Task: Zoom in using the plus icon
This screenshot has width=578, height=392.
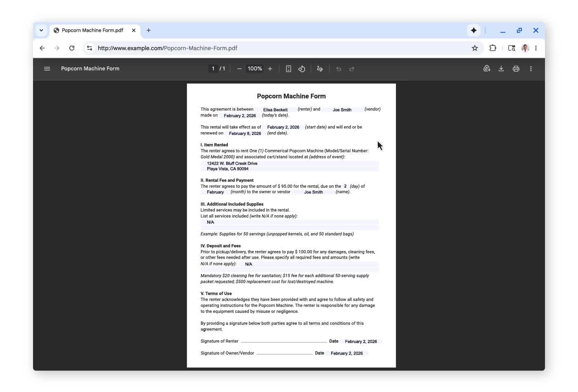Action: click(270, 68)
